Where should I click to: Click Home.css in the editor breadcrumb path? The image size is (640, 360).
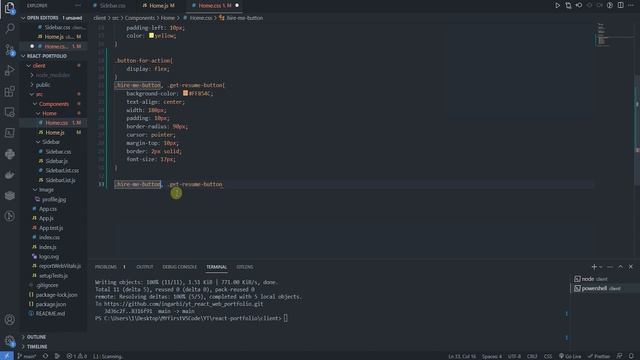coord(200,18)
